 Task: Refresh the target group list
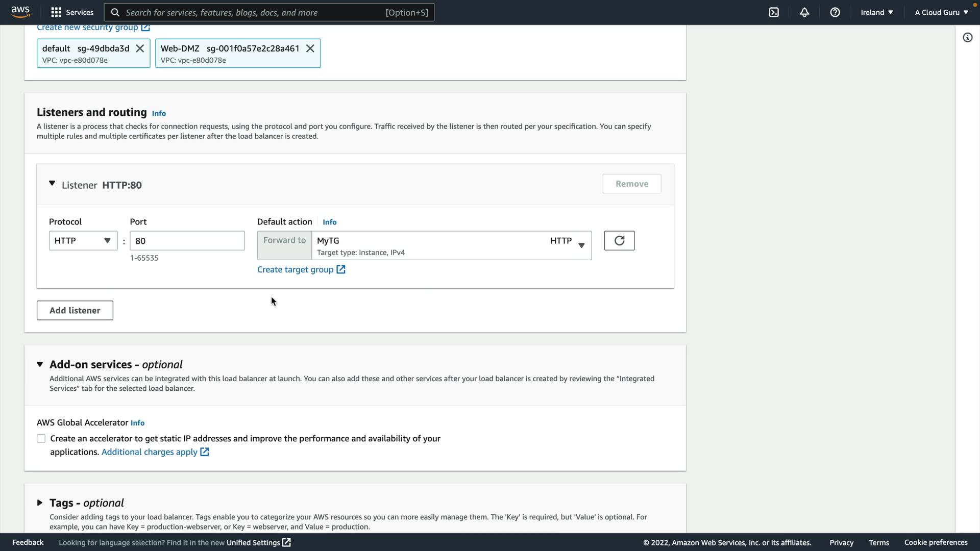(619, 241)
